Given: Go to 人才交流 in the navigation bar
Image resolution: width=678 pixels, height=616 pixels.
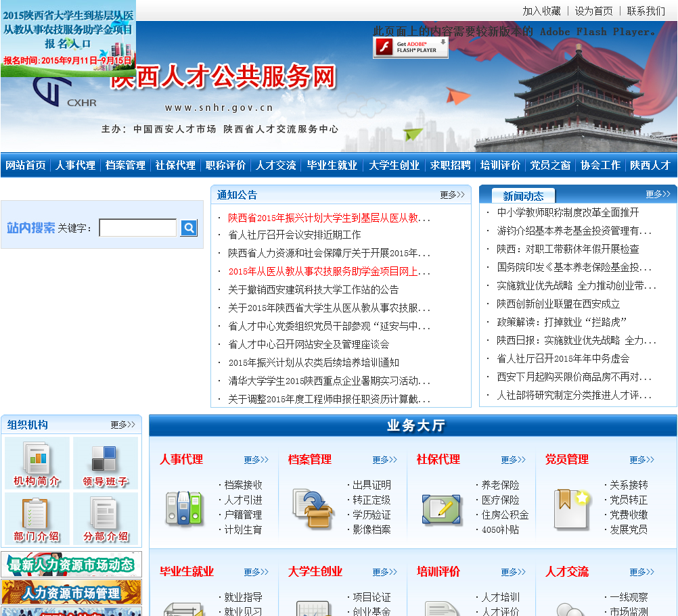Looking at the screenshot, I should point(276,165).
